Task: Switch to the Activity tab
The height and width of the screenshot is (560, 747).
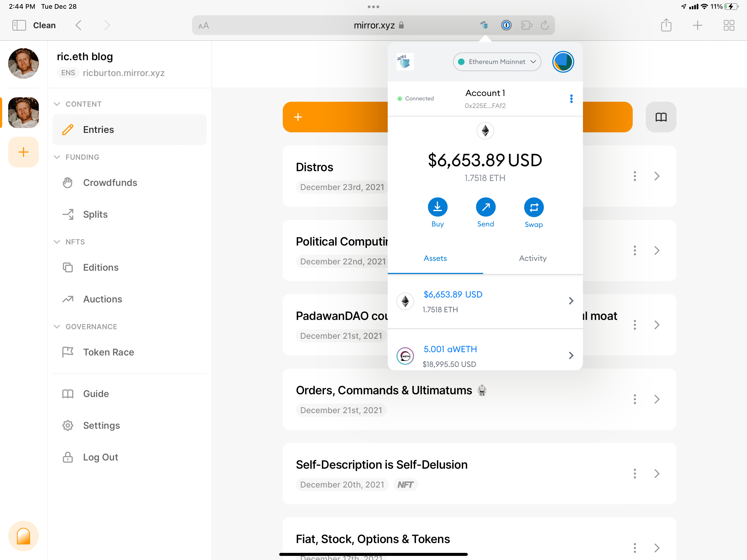Action: [x=533, y=258]
